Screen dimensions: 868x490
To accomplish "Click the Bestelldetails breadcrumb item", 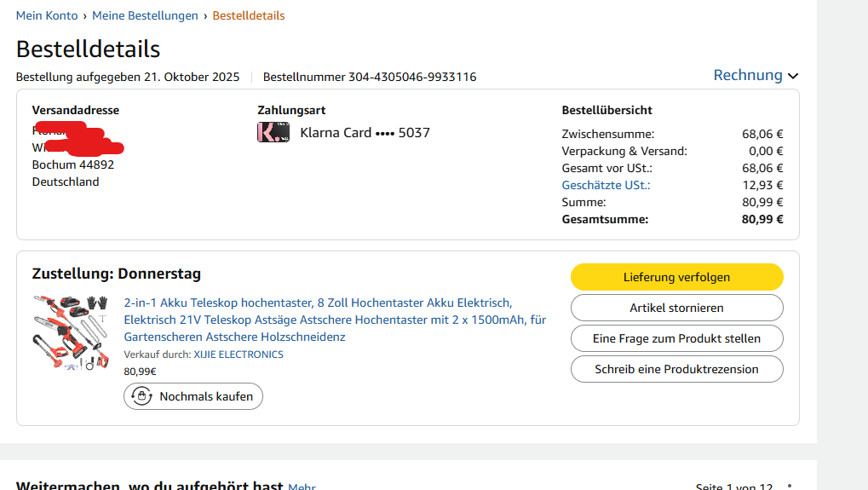I will [x=249, y=15].
